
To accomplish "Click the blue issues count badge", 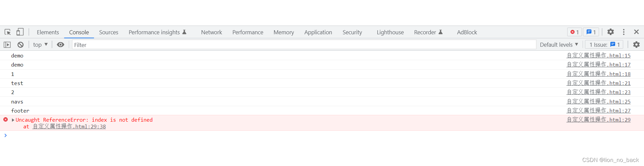I will (591, 32).
